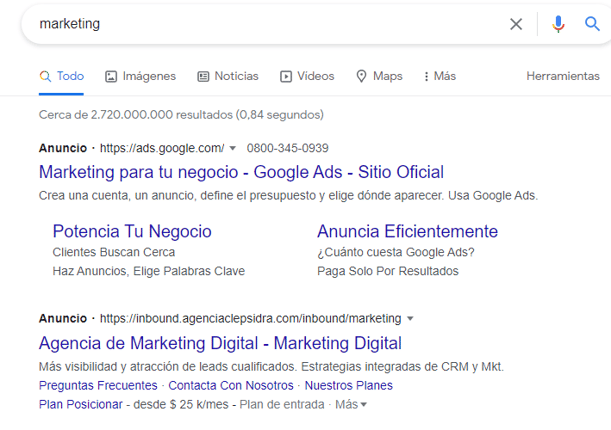The image size is (611, 430).
Task: Click the Preguntas Frecuentes link
Action: [x=98, y=385]
